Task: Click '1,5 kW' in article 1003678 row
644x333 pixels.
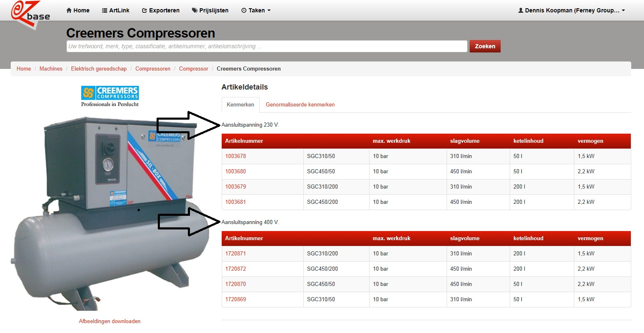Action: [x=586, y=156]
